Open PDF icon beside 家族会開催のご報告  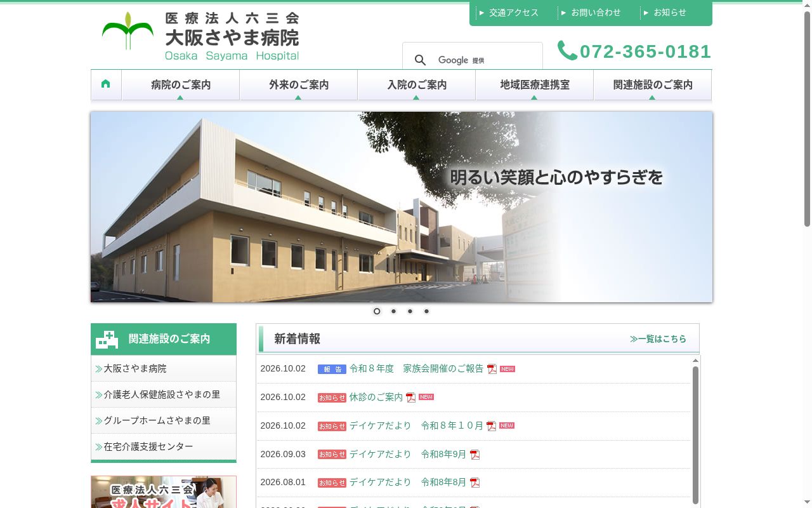(492, 369)
